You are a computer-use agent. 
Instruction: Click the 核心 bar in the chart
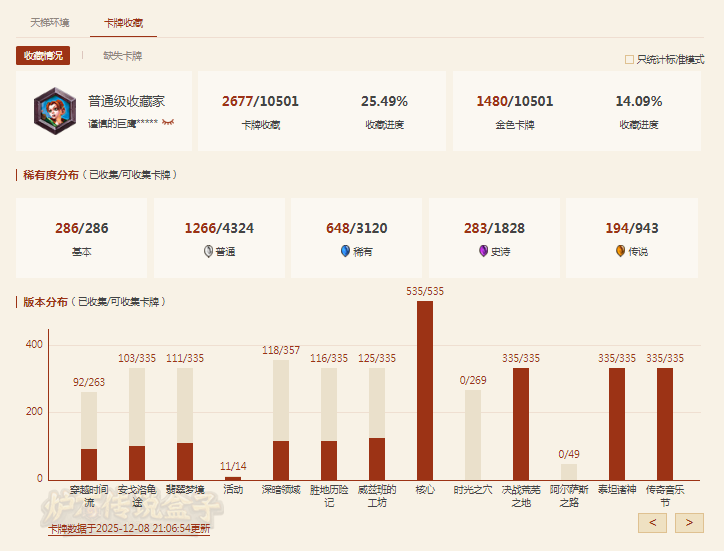click(x=425, y=390)
